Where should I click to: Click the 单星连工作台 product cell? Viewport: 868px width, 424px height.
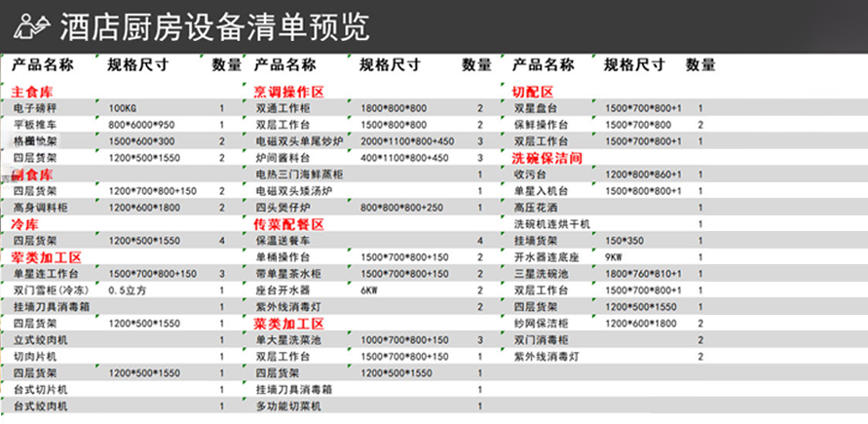(x=46, y=274)
